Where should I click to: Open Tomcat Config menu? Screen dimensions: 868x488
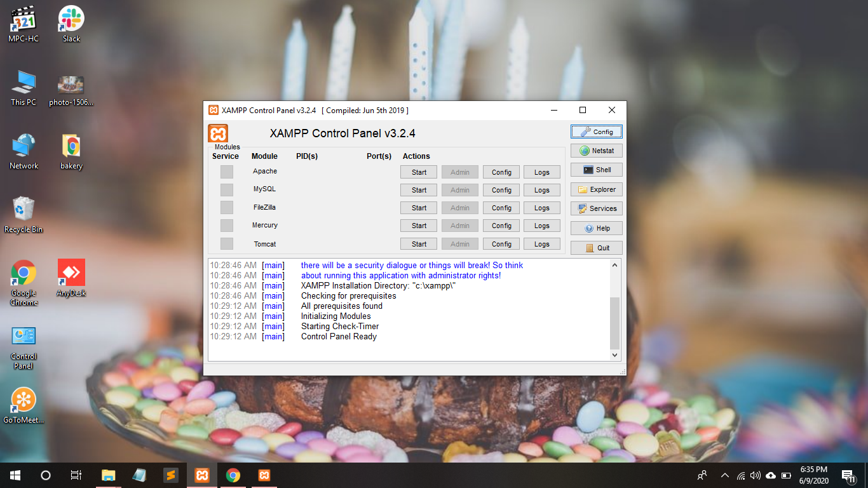[501, 244]
